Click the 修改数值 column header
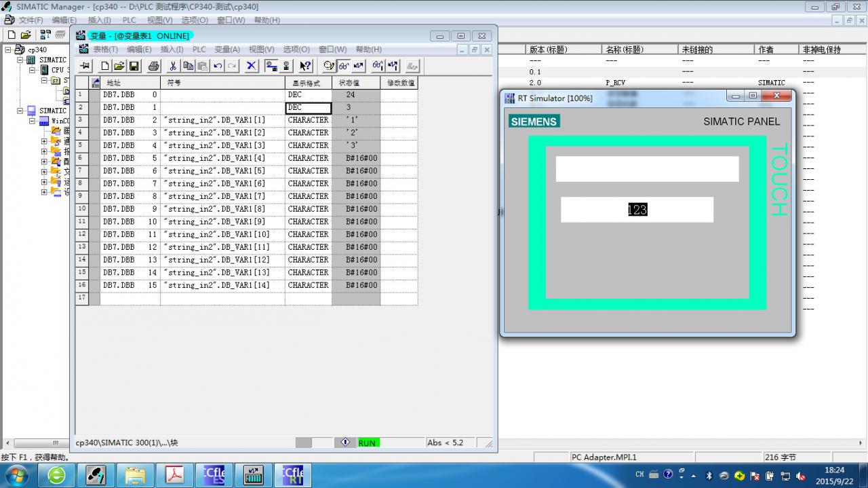 [399, 83]
